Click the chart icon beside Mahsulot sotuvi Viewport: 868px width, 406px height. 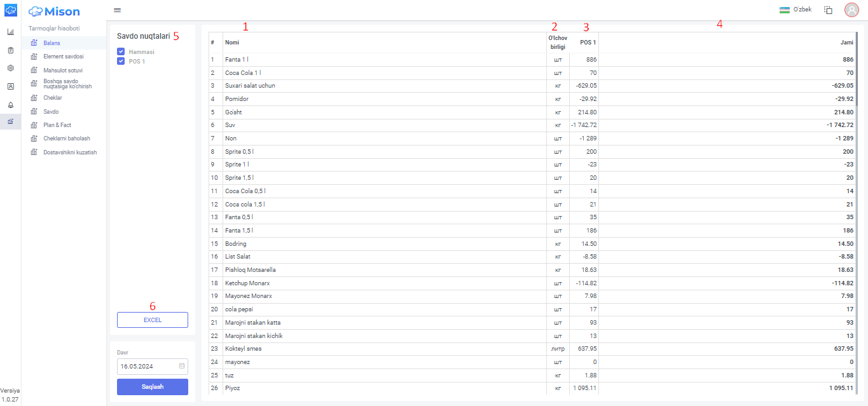pos(34,71)
